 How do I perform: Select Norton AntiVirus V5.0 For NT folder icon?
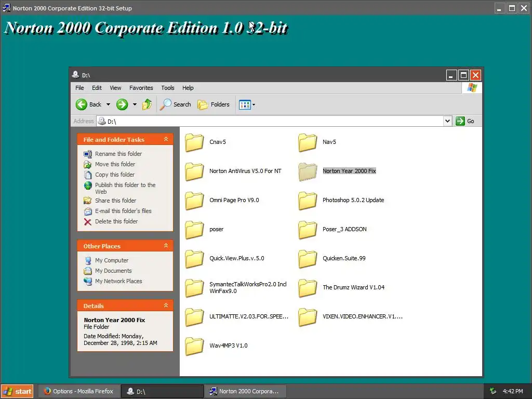[x=194, y=171]
